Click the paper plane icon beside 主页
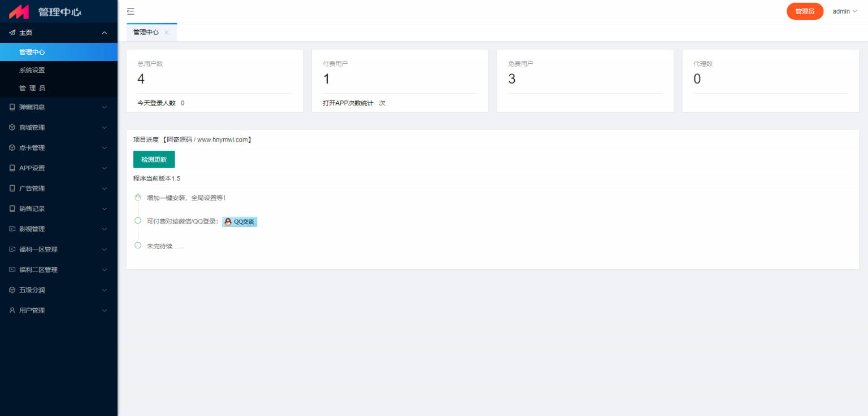 [x=12, y=33]
